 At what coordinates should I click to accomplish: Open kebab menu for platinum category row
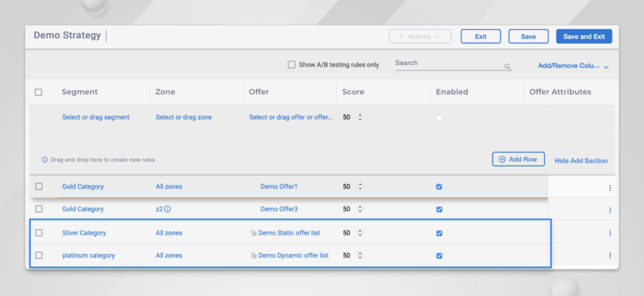click(x=609, y=256)
